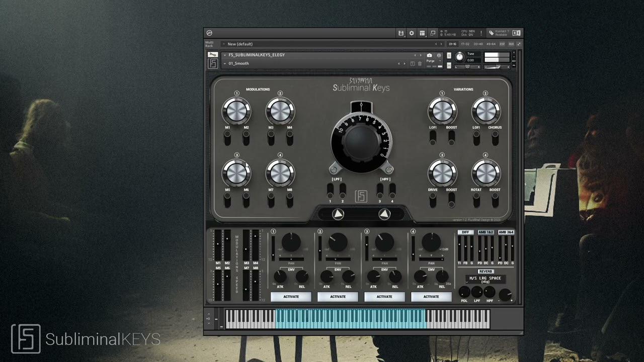Go to next snapshot arrow for 01_Smooth

click(x=405, y=64)
